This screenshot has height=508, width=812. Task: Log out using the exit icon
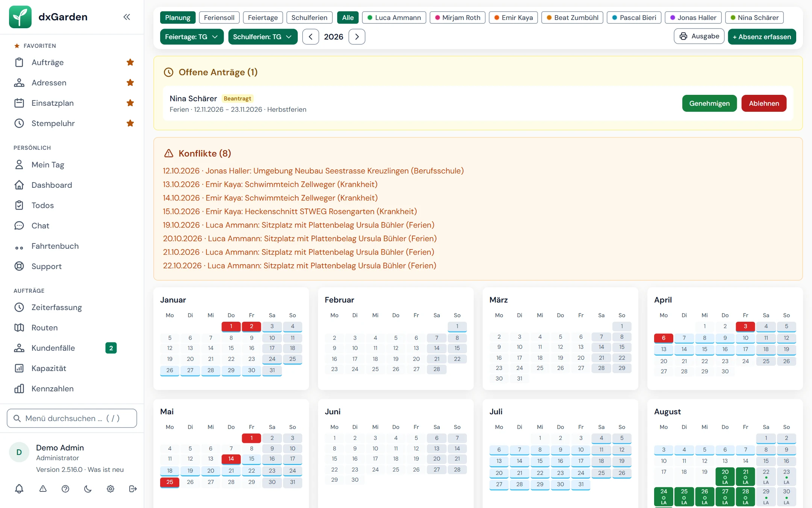[x=133, y=489]
